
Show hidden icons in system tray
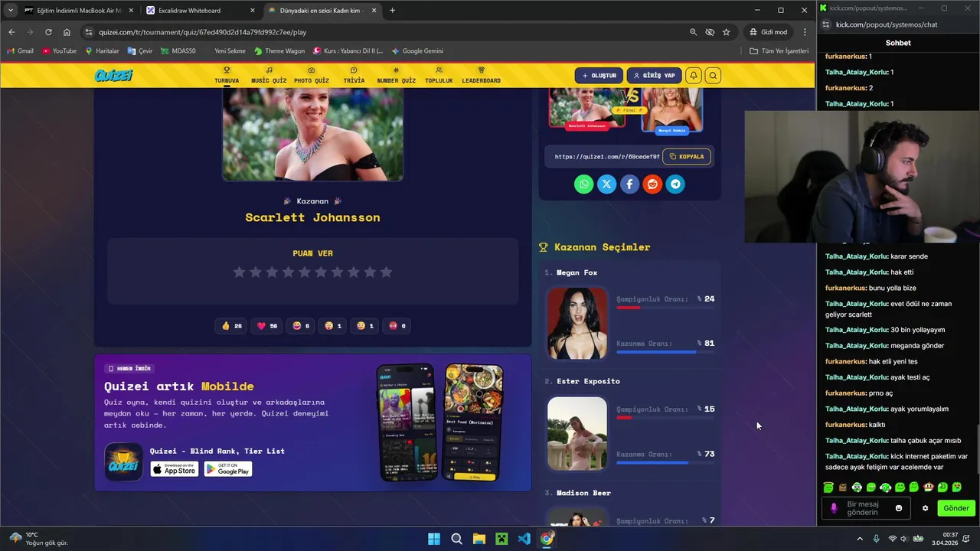pos(860,539)
